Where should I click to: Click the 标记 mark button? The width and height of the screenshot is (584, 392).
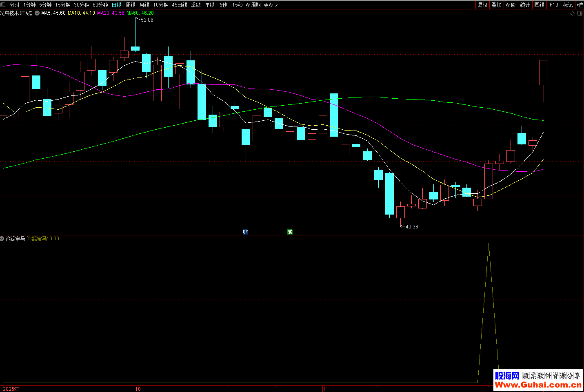click(568, 5)
